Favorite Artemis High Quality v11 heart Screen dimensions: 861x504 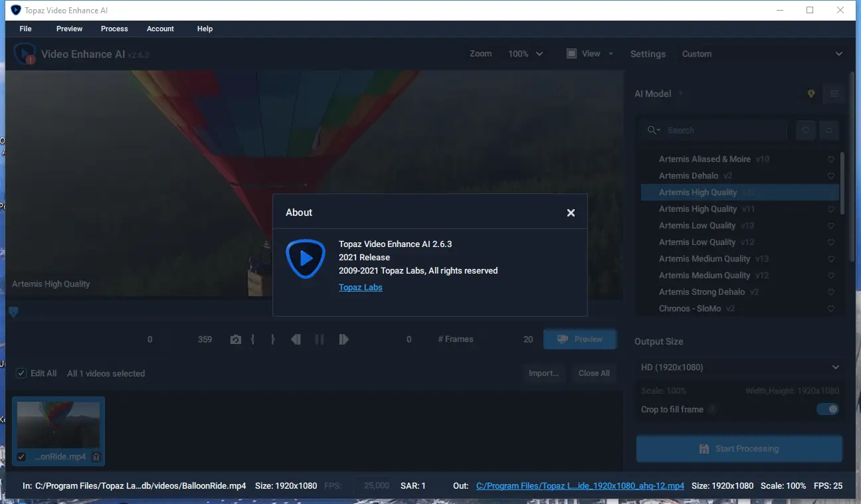(830, 209)
